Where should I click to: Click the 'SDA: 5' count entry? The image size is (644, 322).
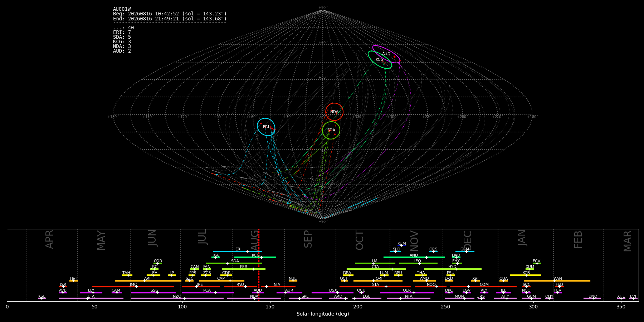pos(122,37)
